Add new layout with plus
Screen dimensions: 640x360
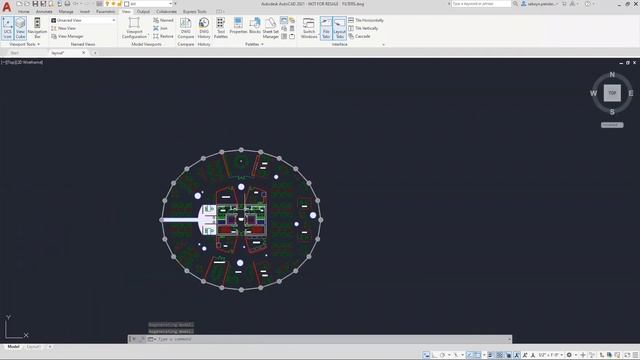pos(50,347)
